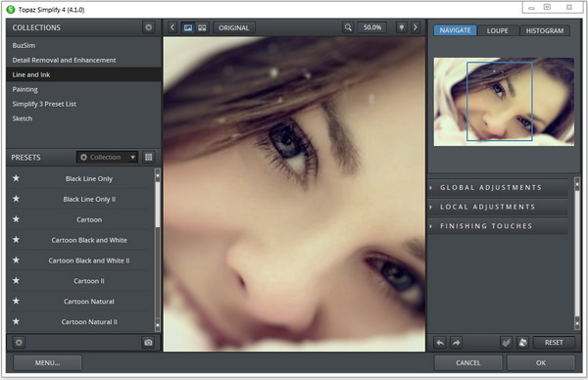Toggle star on Black Line Only
This screenshot has height=380, width=588.
click(16, 178)
